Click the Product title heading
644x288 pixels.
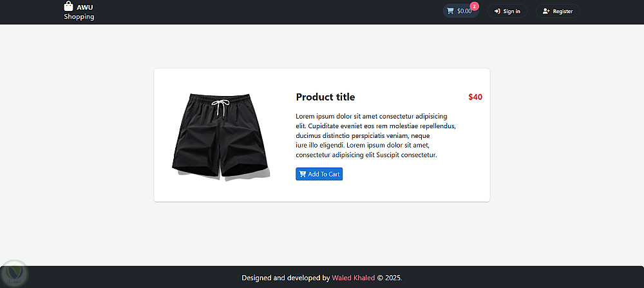325,97
